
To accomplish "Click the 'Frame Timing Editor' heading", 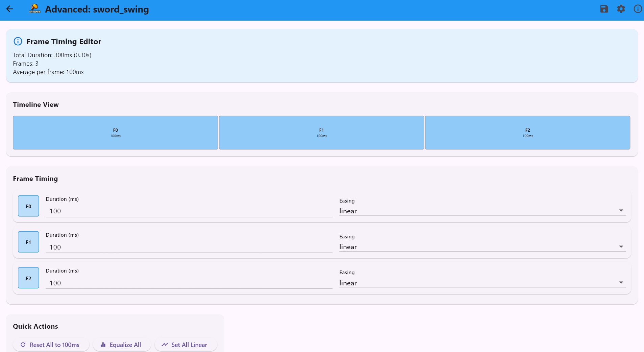I will point(64,42).
